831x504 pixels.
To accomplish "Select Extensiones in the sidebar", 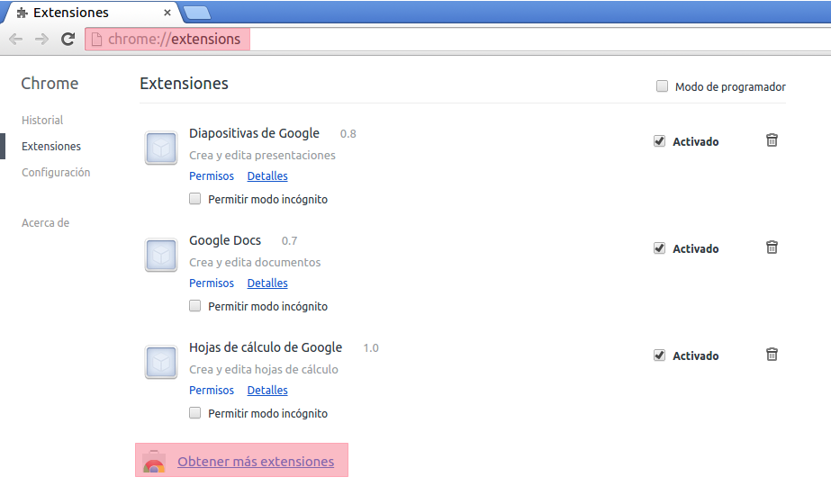I will pyautogui.click(x=51, y=147).
